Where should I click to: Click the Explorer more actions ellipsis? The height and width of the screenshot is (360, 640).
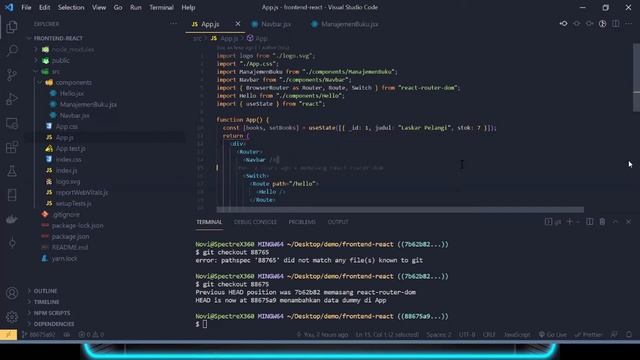point(173,24)
